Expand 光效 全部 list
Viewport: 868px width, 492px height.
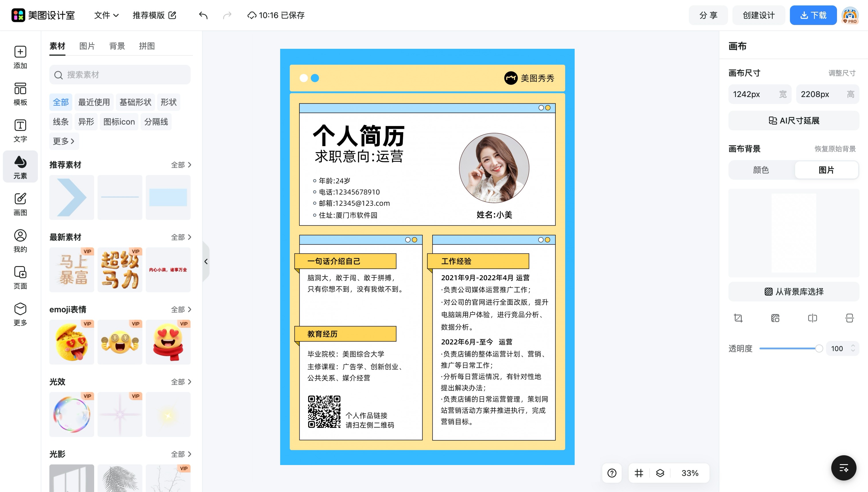(181, 382)
